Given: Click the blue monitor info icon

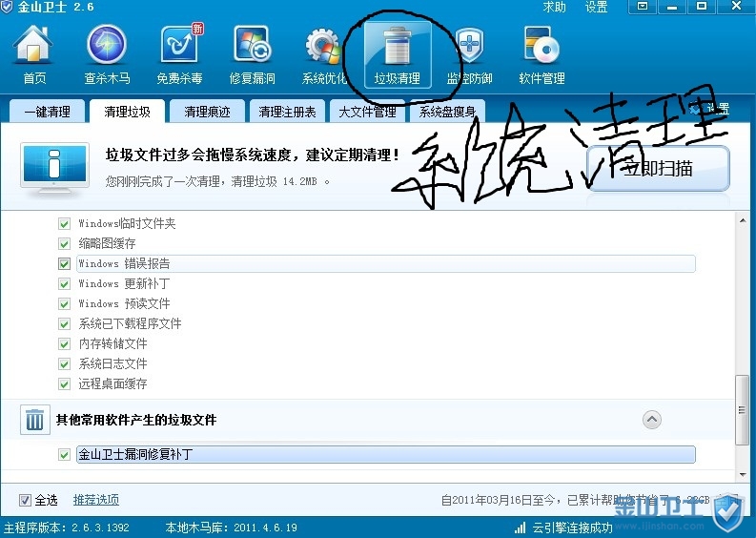Looking at the screenshot, I should [54, 169].
